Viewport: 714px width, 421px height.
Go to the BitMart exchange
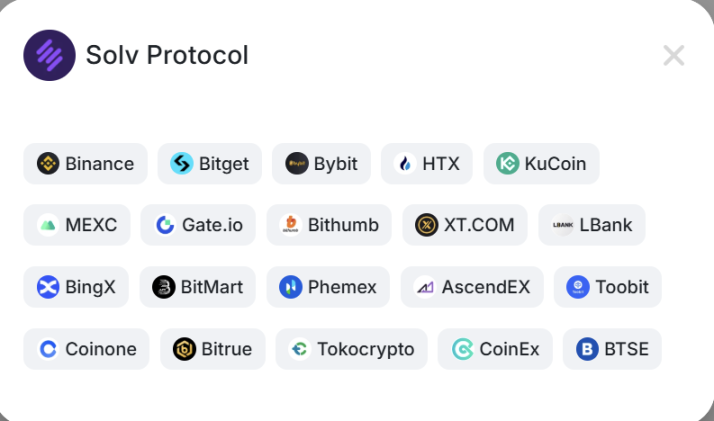click(197, 288)
